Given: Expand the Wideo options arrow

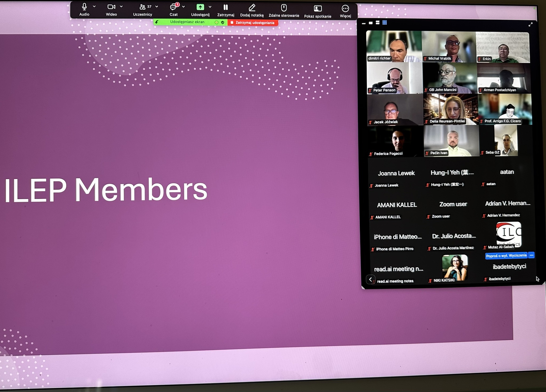Looking at the screenshot, I should point(121,6).
